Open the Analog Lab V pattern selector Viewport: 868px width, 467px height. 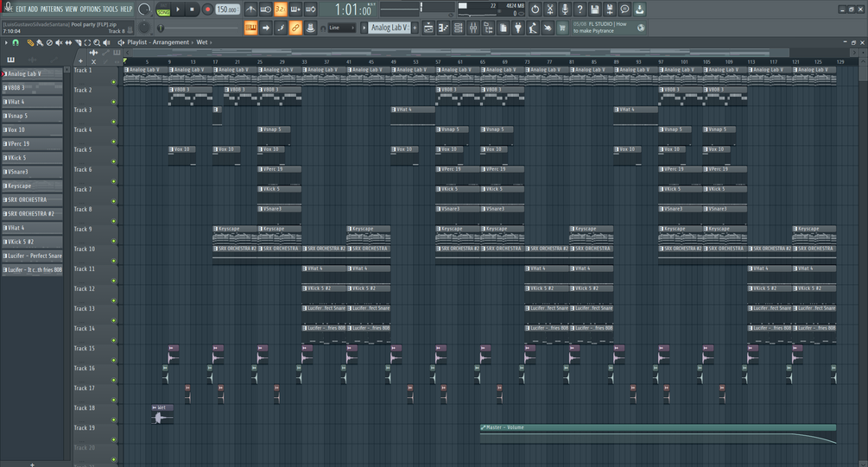tap(390, 28)
